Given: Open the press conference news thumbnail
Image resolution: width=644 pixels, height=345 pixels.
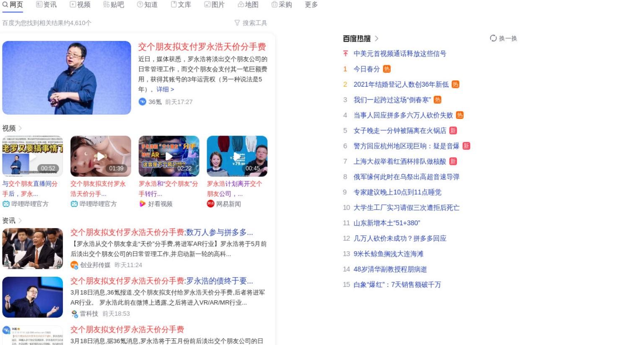Looking at the screenshot, I should tap(32, 248).
